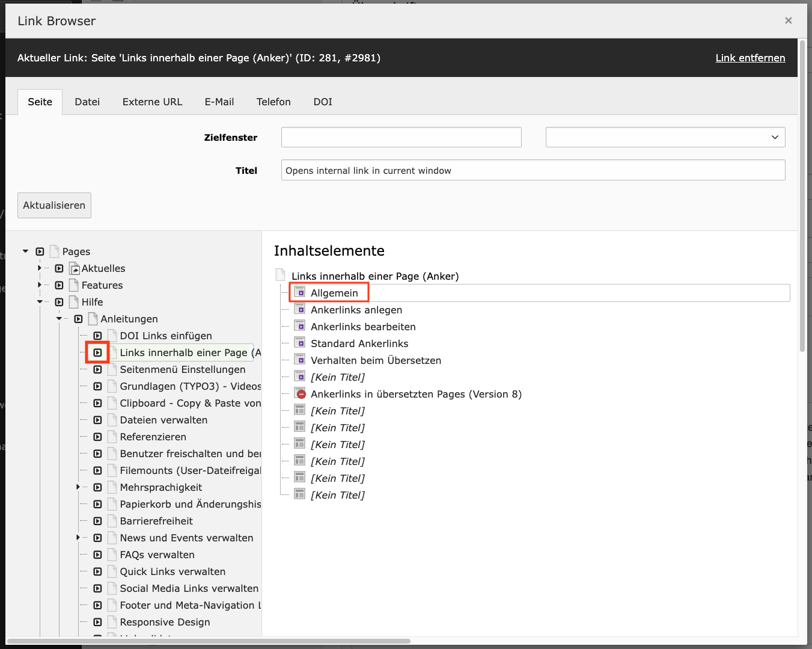Click the dialog vertical scrollbar
Image resolution: width=812 pixels, height=649 pixels.
[802, 195]
